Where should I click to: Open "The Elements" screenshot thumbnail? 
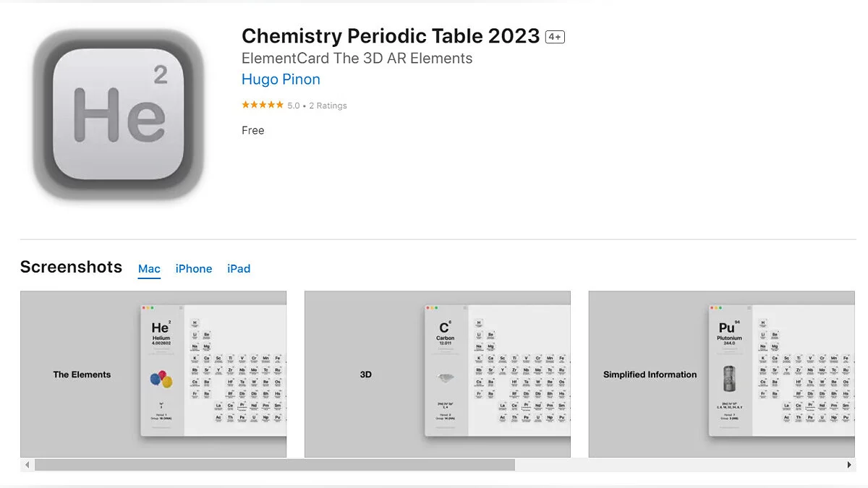(x=153, y=374)
